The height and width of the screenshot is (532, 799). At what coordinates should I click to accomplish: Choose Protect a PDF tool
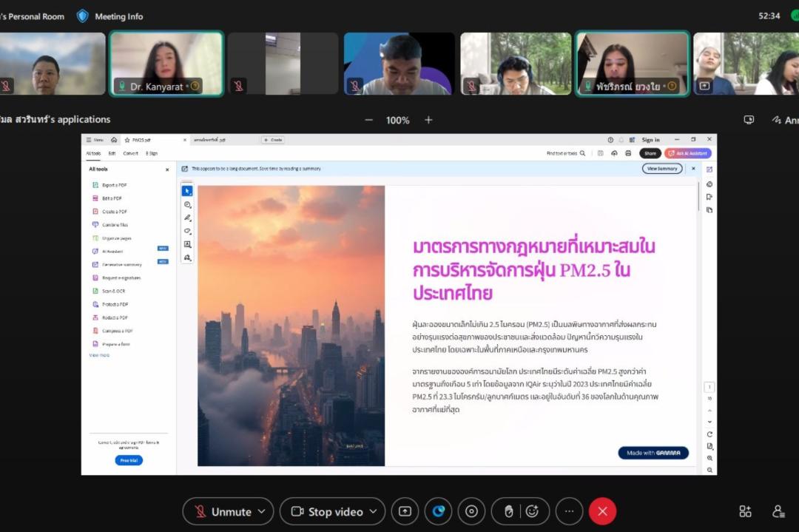pos(110,304)
